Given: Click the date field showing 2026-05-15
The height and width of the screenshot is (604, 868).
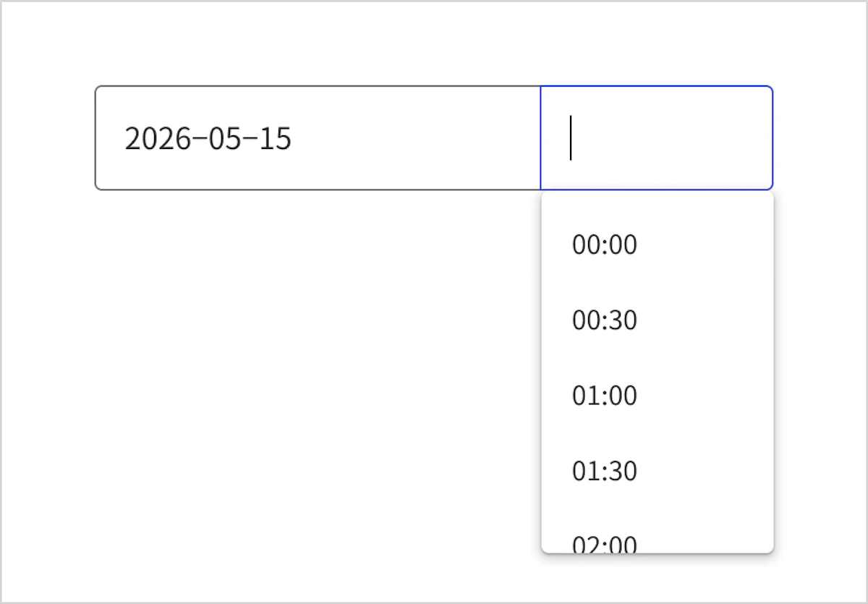Looking at the screenshot, I should click(318, 138).
